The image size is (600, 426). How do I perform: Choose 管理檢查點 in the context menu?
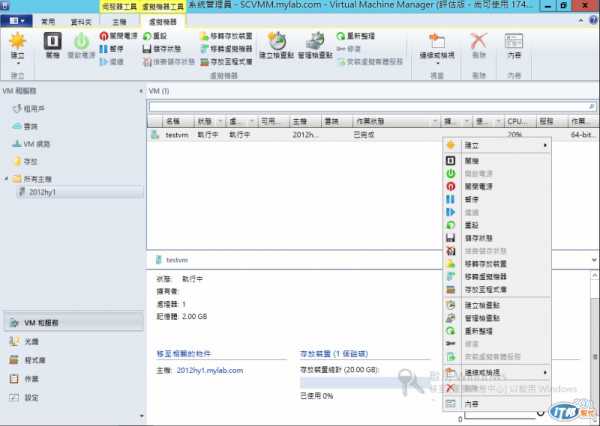pyautogui.click(x=496, y=318)
